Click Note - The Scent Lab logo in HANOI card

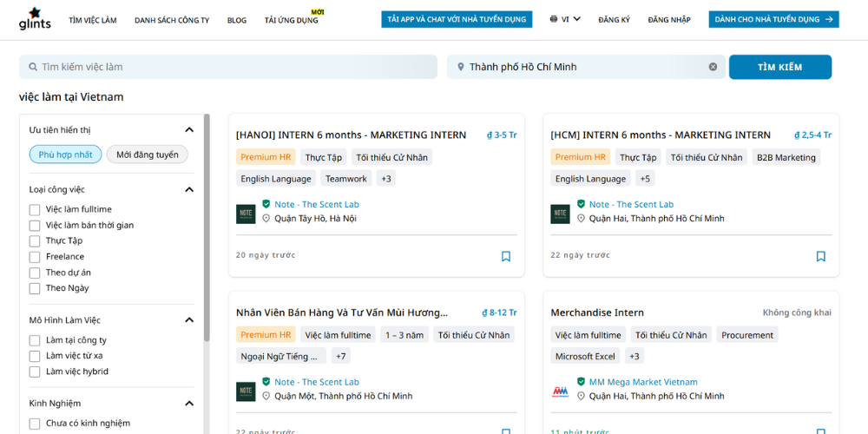pos(246,214)
